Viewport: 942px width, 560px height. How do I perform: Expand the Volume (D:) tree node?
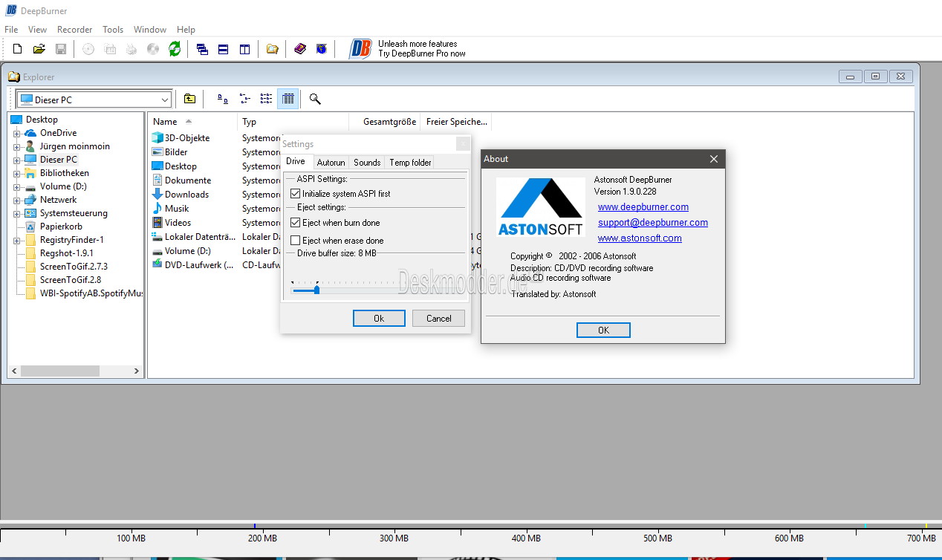[16, 186]
